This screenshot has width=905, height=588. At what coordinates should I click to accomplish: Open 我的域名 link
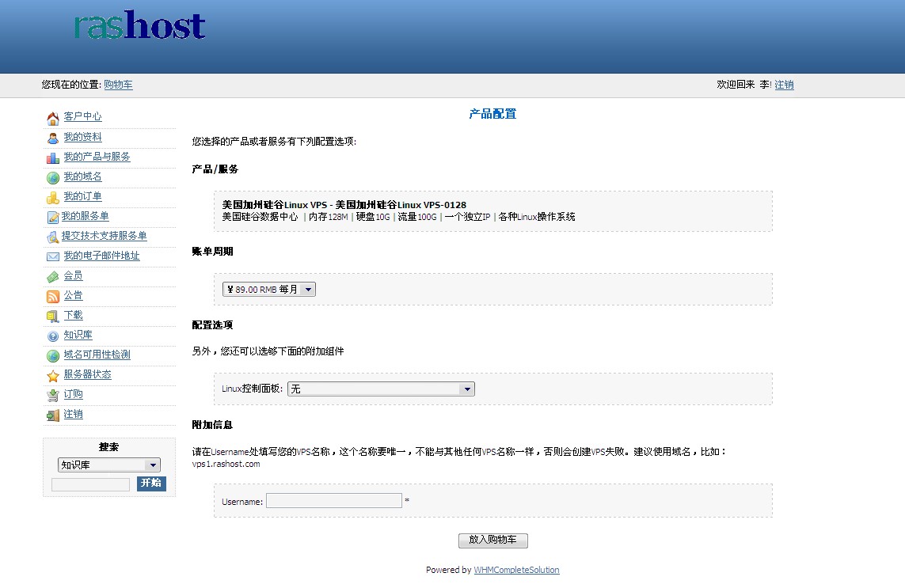(x=82, y=176)
